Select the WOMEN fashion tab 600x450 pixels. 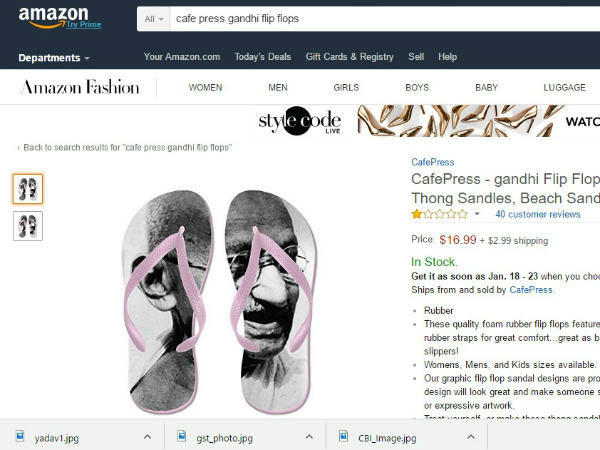click(205, 88)
